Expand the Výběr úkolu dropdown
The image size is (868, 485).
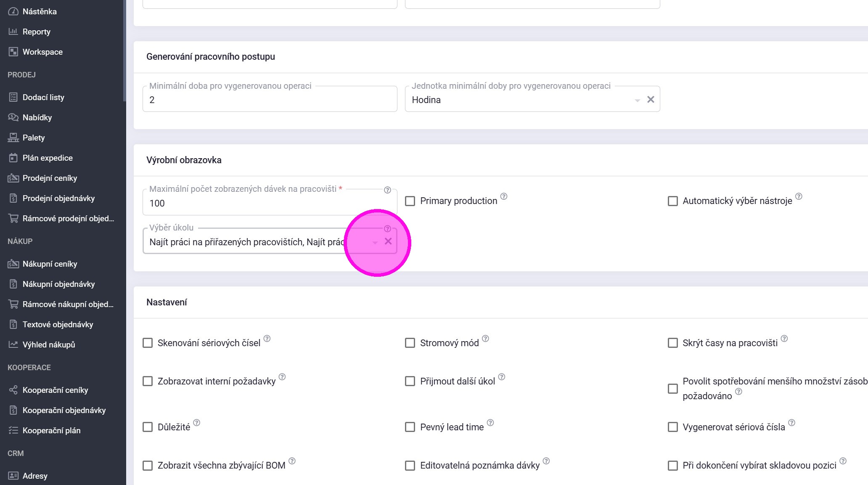[375, 242]
